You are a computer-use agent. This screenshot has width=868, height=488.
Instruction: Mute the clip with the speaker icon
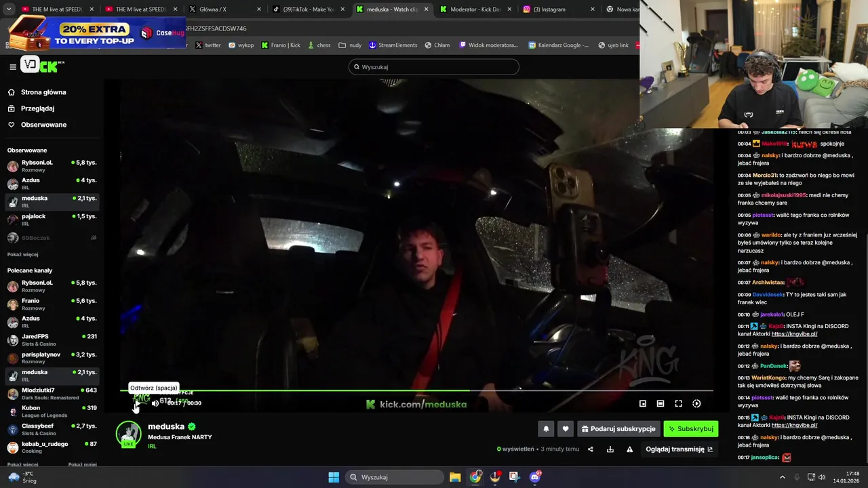tap(155, 403)
